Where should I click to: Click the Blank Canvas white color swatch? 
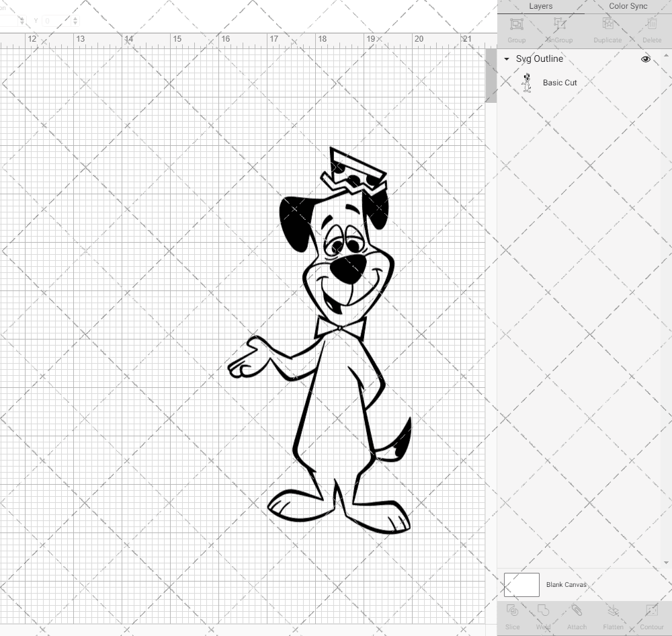521,584
